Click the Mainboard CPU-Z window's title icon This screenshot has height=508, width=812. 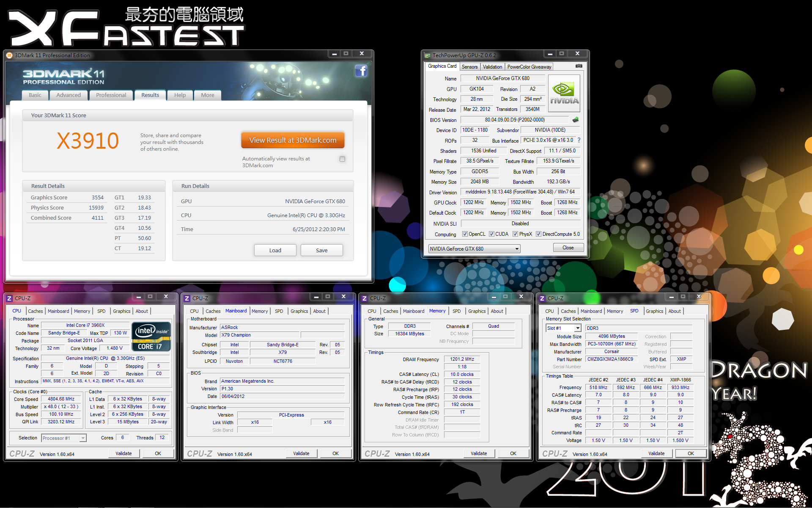click(187, 298)
